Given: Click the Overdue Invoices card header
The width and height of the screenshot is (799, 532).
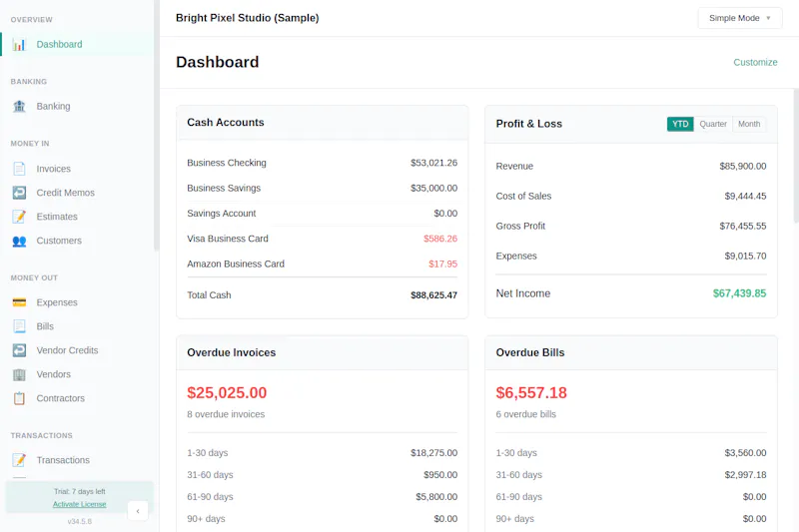Looking at the screenshot, I should click(322, 352).
